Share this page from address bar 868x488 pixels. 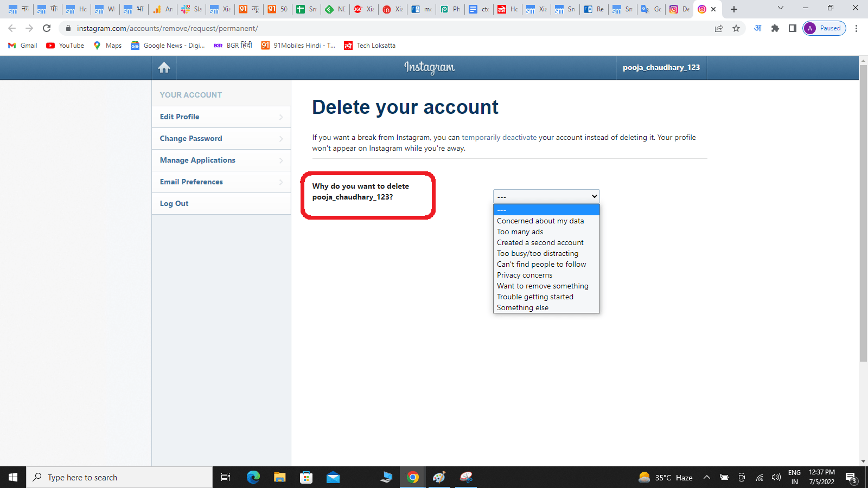(x=719, y=28)
